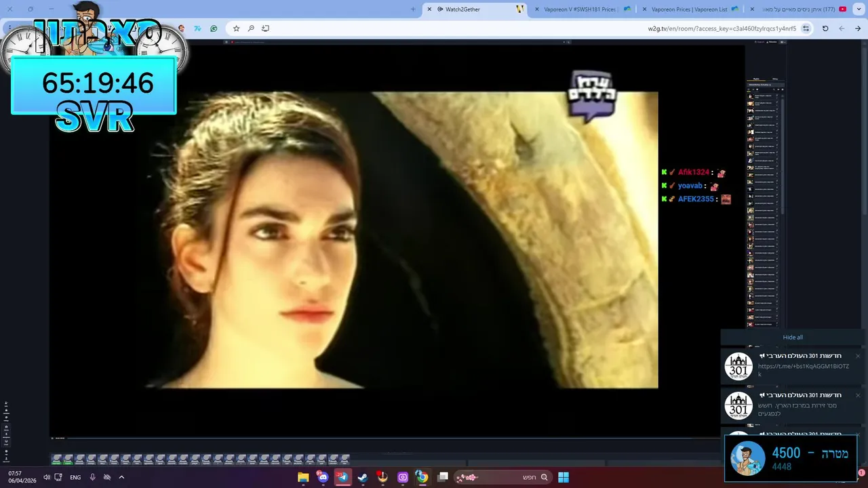Viewport: 868px width, 488px height.
Task: Close the Vaporeon V #SWSH181 Prices tab
Action: pyautogui.click(x=537, y=9)
